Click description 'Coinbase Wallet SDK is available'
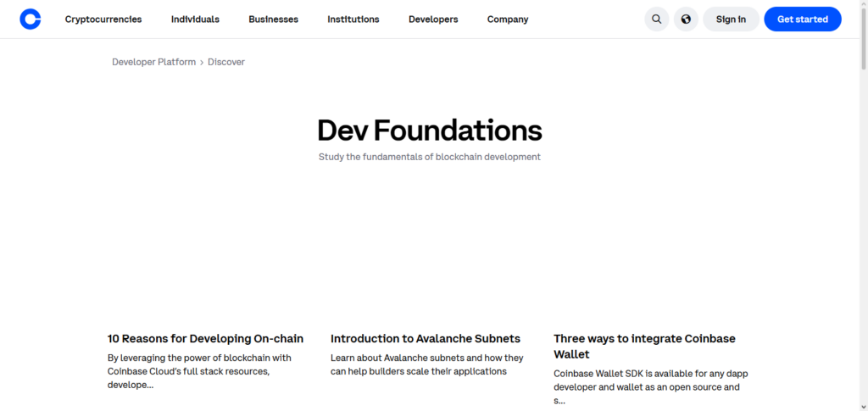This screenshot has width=868, height=411. tap(651, 386)
